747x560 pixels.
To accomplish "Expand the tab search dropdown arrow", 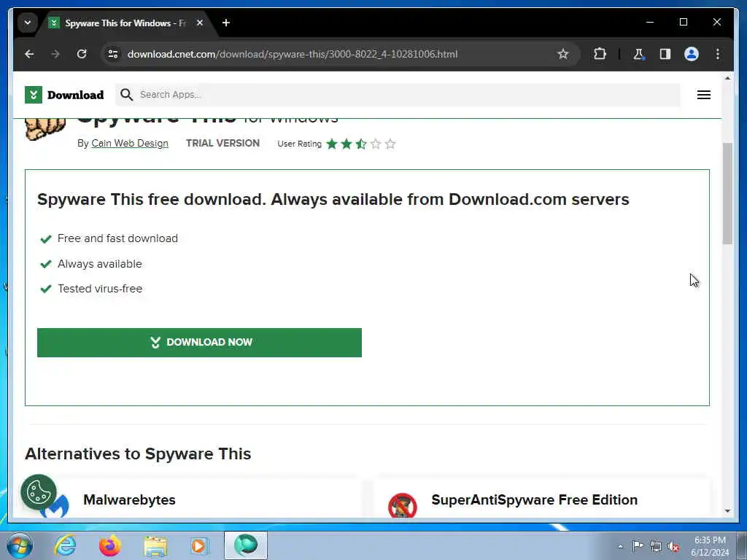I will (28, 23).
